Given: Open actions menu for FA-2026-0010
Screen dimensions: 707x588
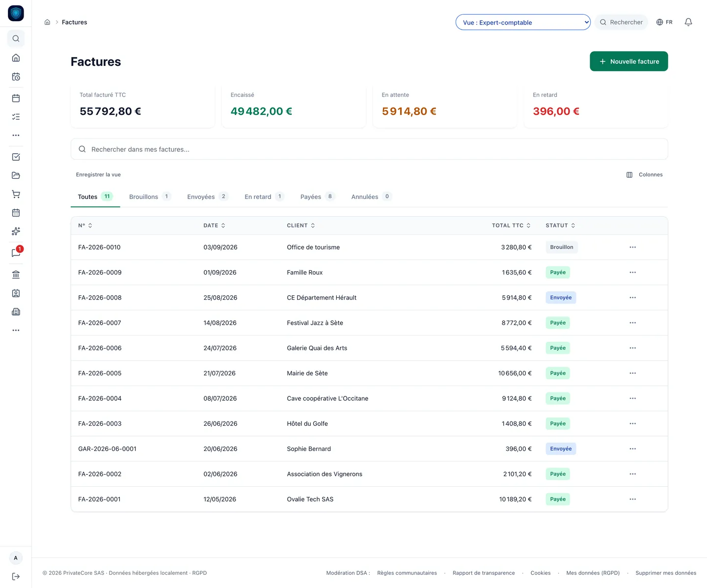Looking at the screenshot, I should [632, 247].
